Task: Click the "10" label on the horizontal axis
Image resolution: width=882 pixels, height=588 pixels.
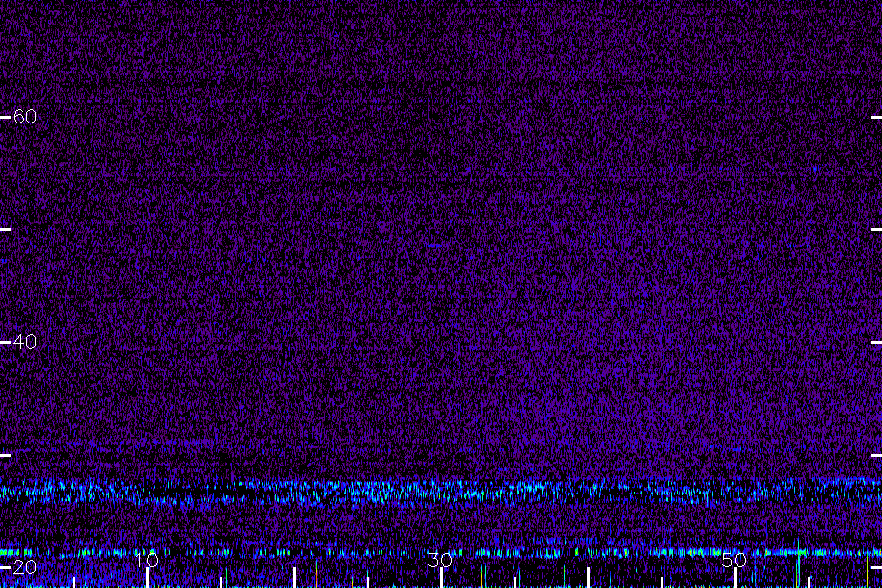Action: coord(147,560)
